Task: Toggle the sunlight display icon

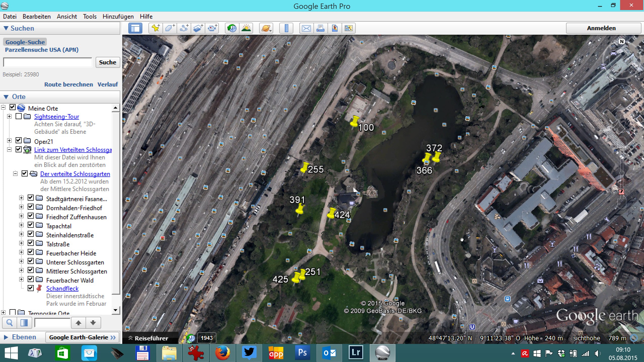Action: coord(246,28)
